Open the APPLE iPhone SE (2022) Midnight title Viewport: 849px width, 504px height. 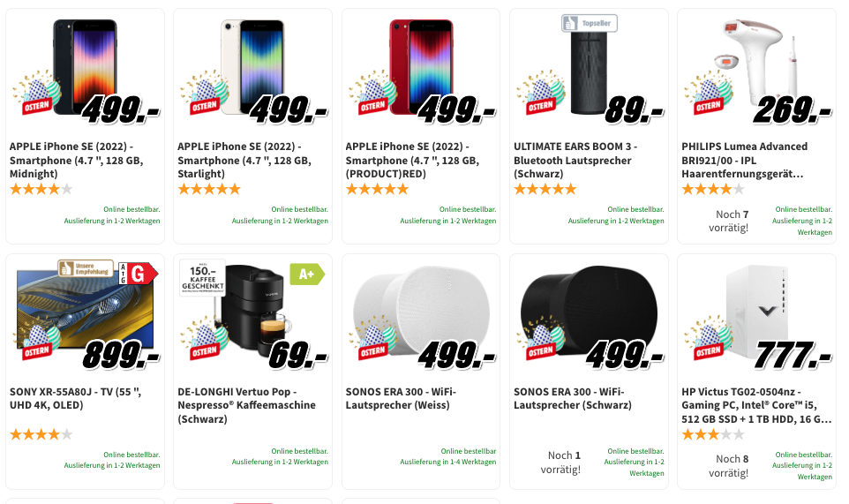(76, 161)
